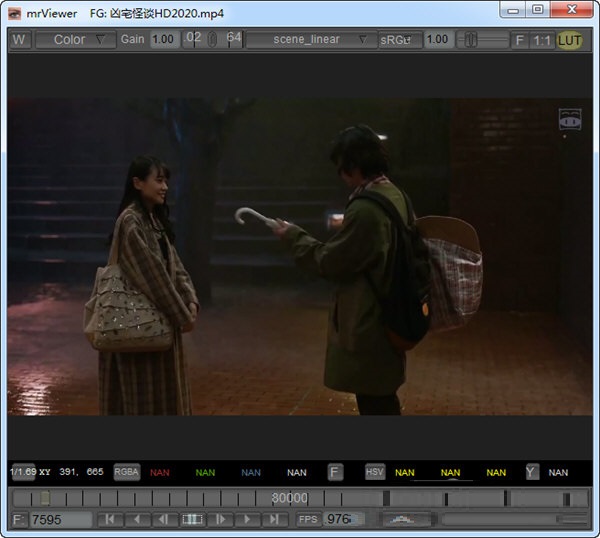
Task: Play the video backwards
Action: tap(137, 519)
